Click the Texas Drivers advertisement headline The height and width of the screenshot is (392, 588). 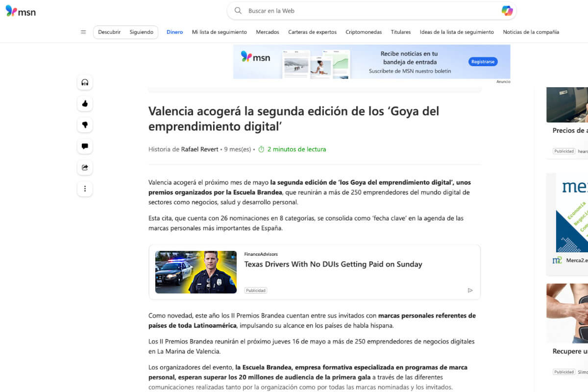point(333,264)
